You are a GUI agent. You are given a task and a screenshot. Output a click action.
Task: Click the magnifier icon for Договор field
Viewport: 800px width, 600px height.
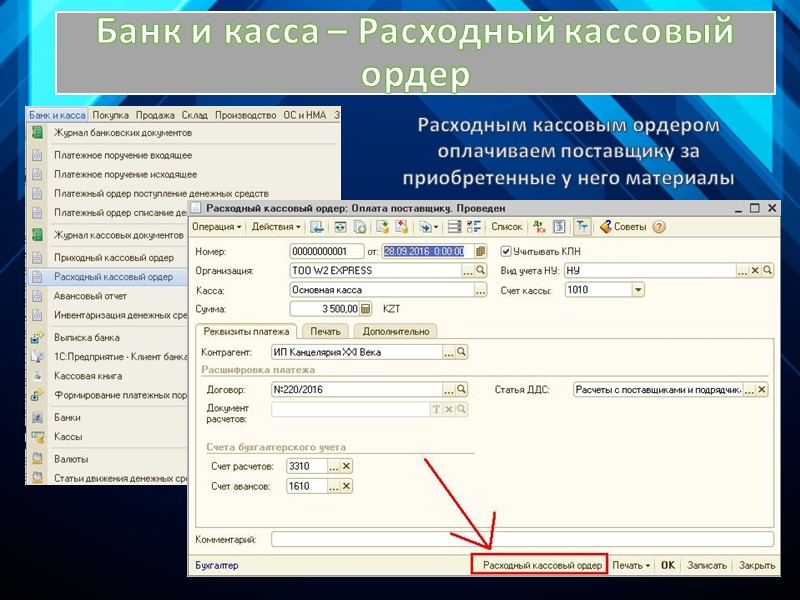click(x=461, y=389)
